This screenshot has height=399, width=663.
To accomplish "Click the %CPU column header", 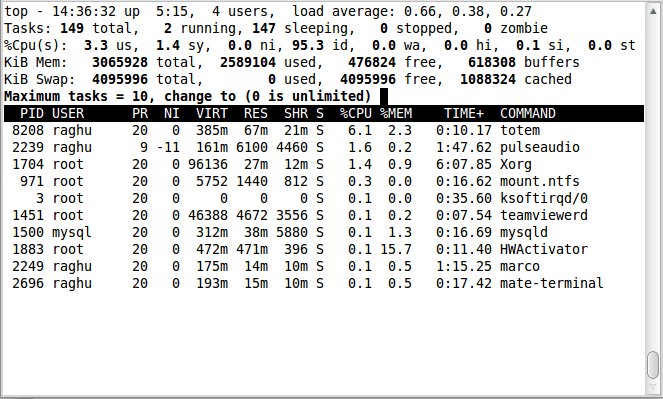I will [355, 113].
